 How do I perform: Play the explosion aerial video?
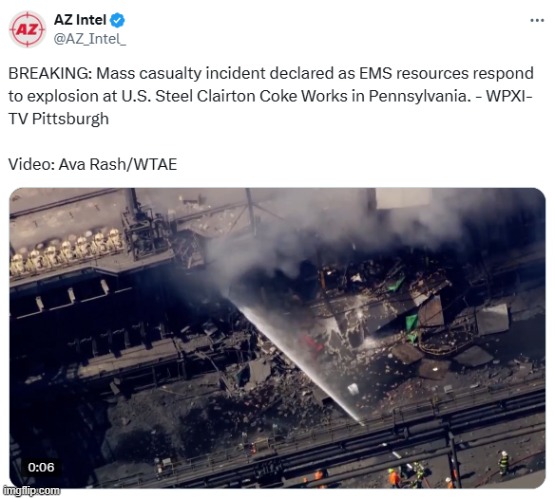pyautogui.click(x=277, y=338)
